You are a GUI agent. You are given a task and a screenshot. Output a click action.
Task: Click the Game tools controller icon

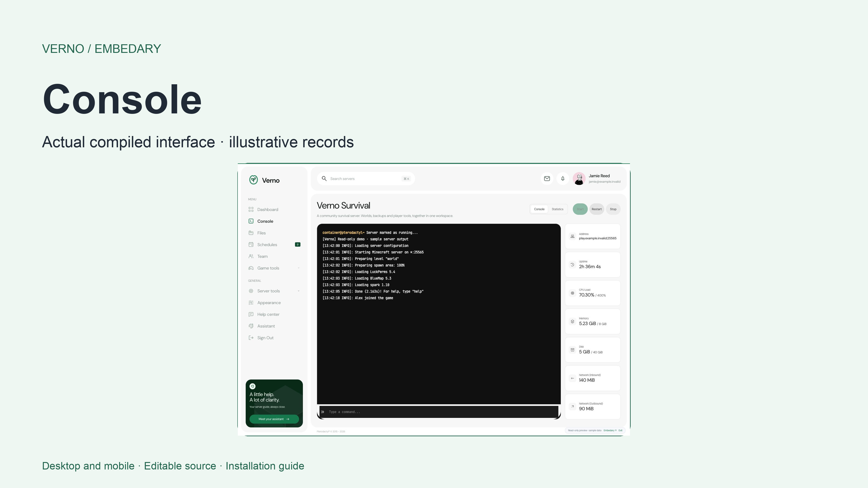pyautogui.click(x=251, y=268)
